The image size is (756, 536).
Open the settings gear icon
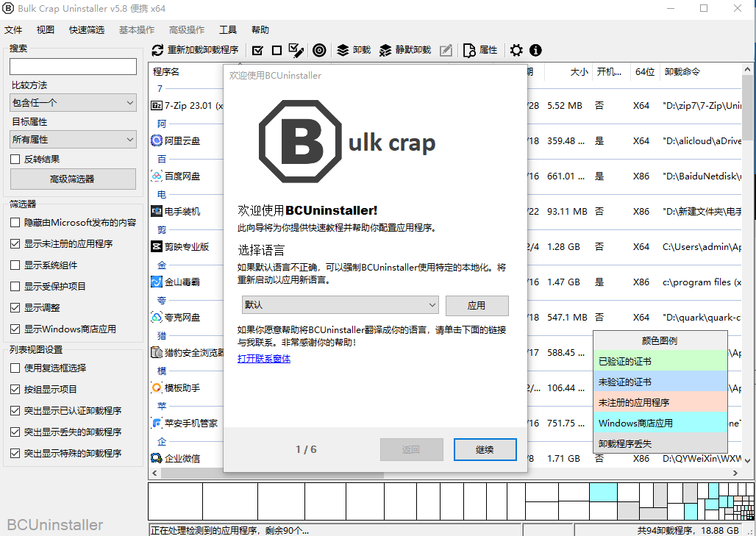pos(516,50)
